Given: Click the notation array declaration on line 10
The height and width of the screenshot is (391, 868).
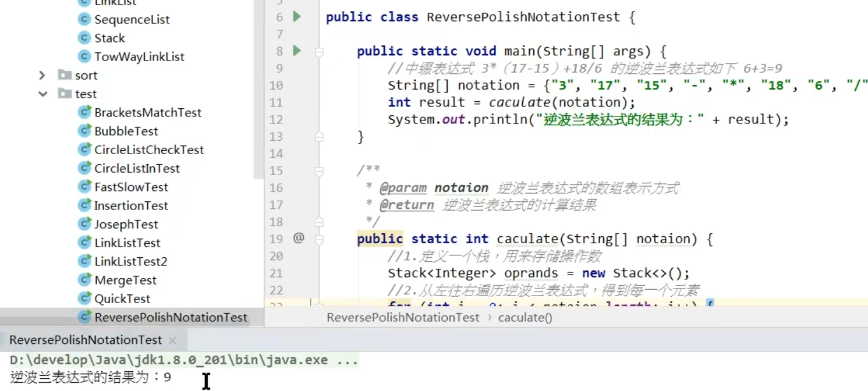Looking at the screenshot, I should click(628, 86).
